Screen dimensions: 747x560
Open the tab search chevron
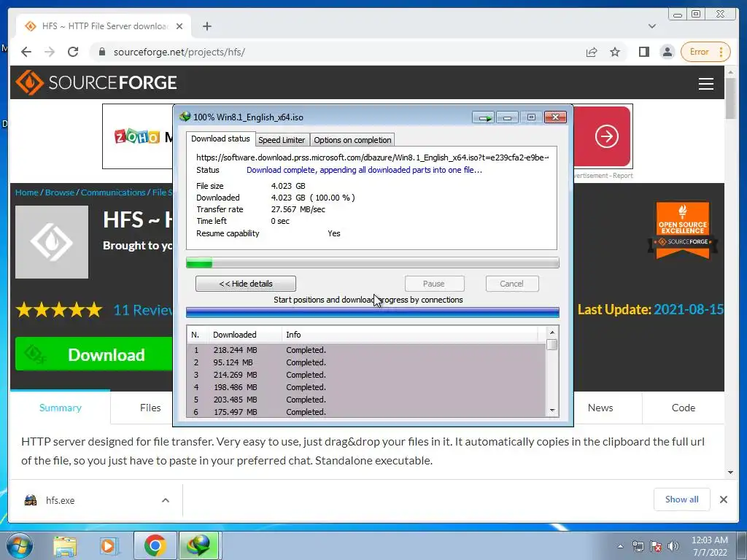click(651, 26)
